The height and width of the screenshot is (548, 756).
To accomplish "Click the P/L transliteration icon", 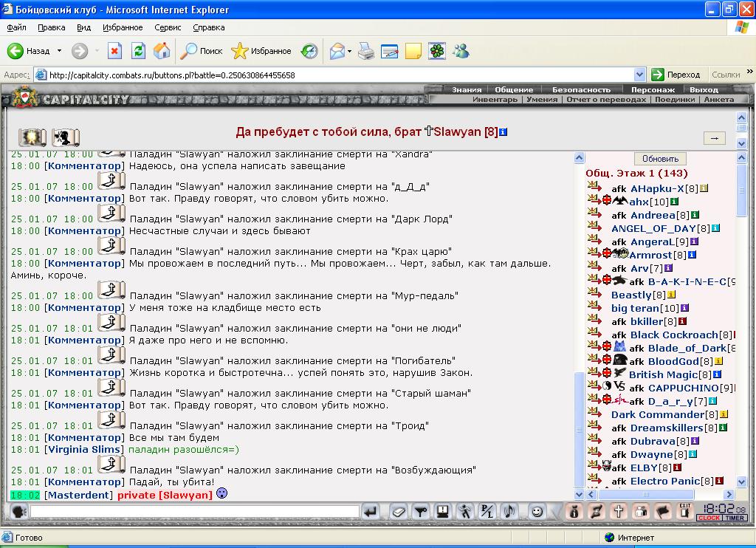I will [487, 511].
